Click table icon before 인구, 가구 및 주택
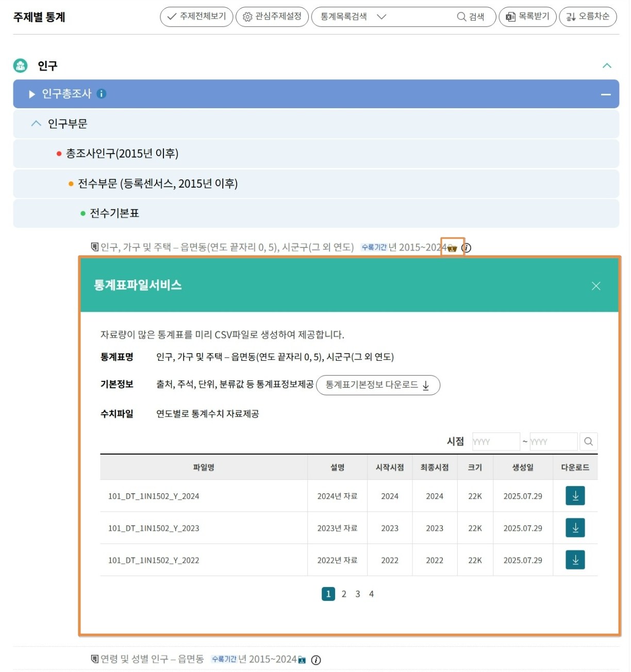631x672 pixels. tap(94, 247)
